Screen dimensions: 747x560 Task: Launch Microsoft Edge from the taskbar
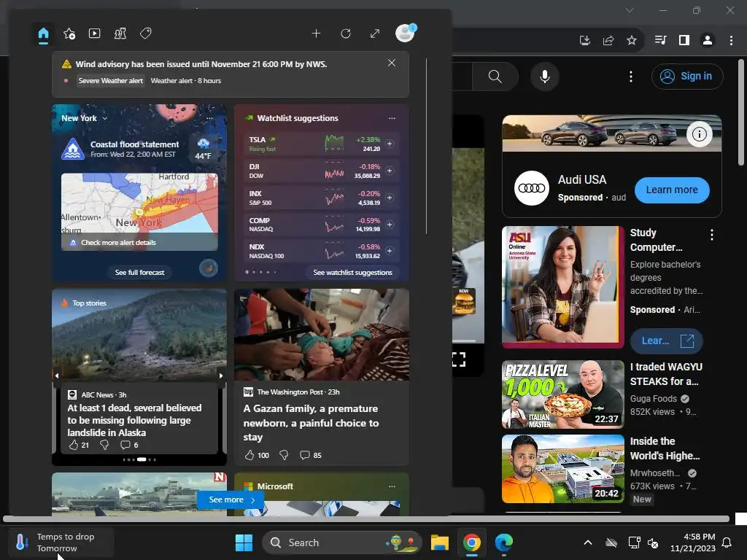503,542
